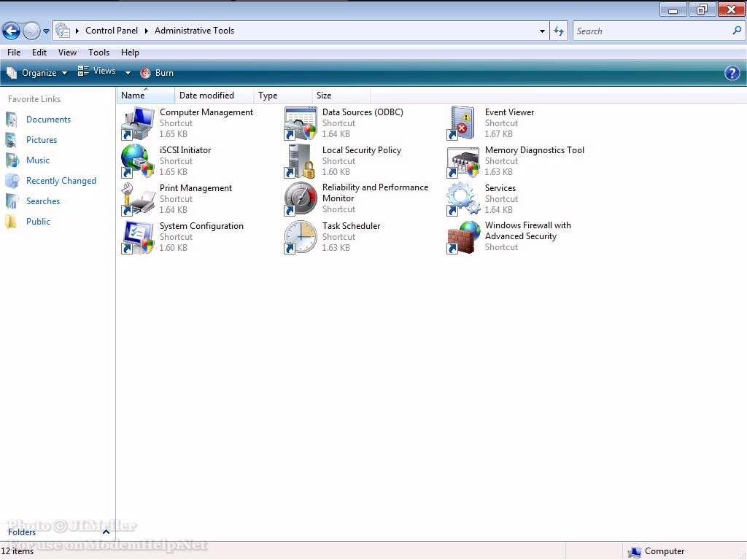Open the Task Scheduler clock icon
The width and height of the screenshot is (747, 560).
click(x=300, y=237)
